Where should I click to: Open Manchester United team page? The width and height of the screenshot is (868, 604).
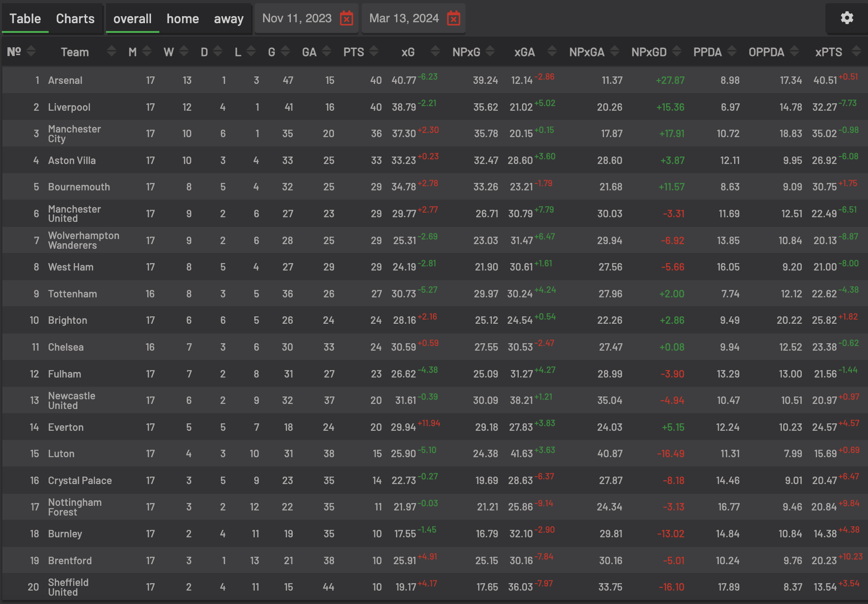[x=75, y=214]
